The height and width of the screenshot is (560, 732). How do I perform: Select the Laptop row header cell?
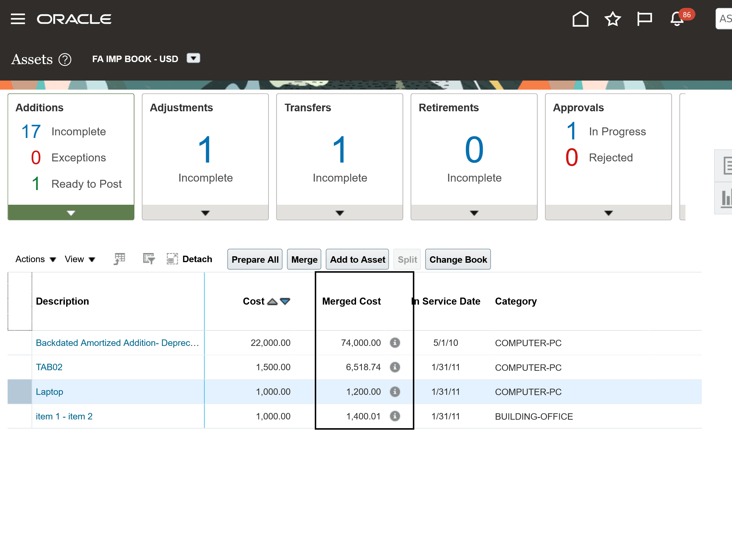(x=20, y=392)
